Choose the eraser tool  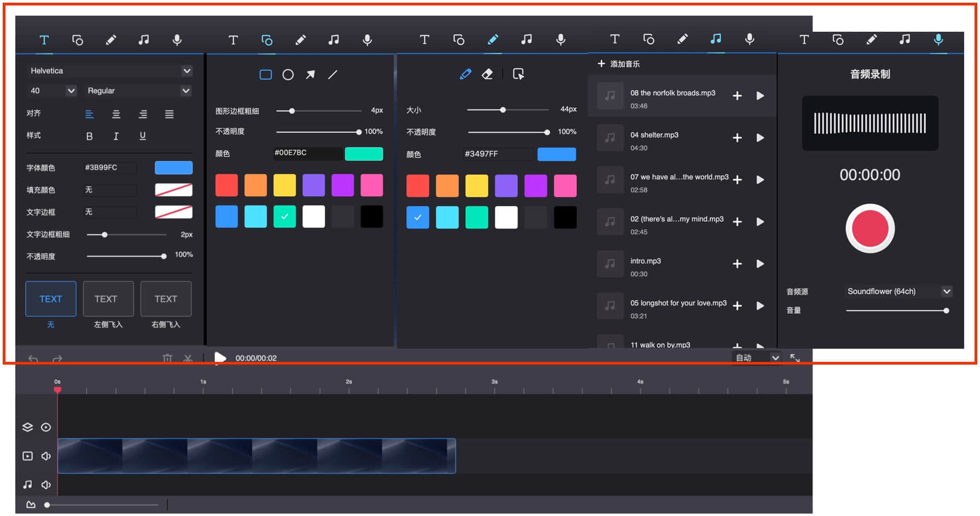coord(487,74)
